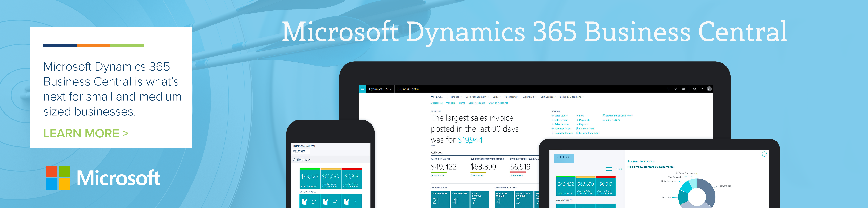The width and height of the screenshot is (868, 208).
Task: Open the Finance dropdown menu
Action: pyautogui.click(x=456, y=97)
